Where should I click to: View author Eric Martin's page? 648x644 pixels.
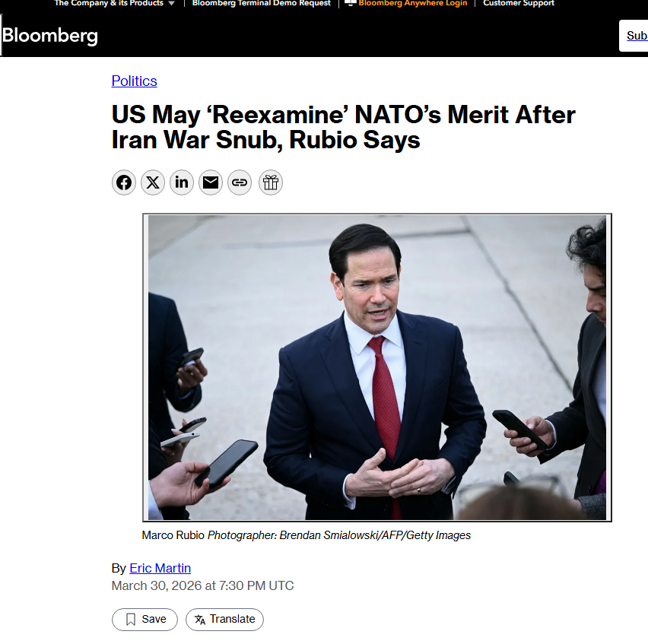[x=160, y=568]
